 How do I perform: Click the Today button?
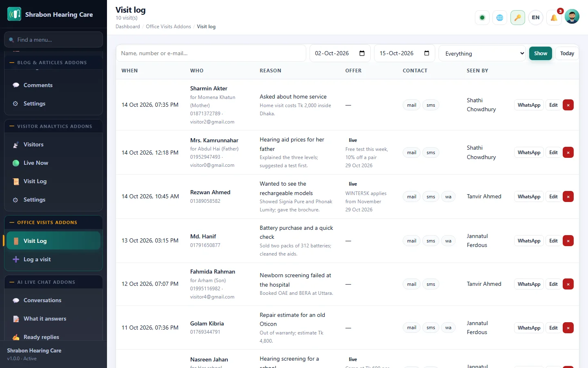click(x=567, y=54)
